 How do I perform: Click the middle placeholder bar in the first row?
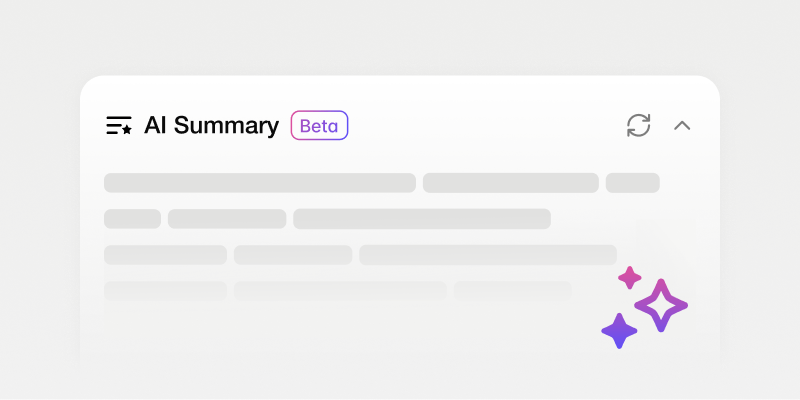coord(510,183)
